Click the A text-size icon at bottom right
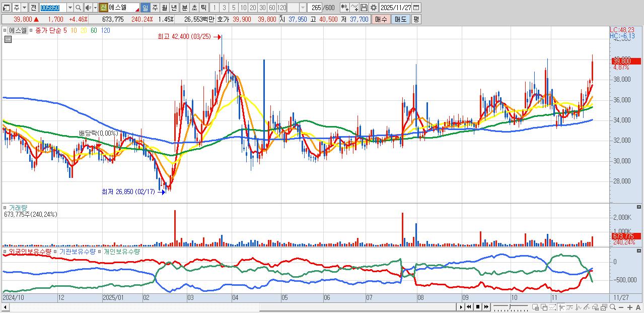Screen dimensions: 644x313 pyautogui.click(x=638, y=307)
